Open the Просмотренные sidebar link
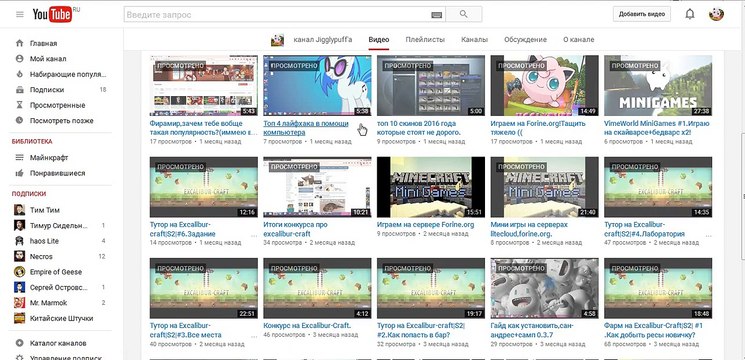 coord(57,105)
